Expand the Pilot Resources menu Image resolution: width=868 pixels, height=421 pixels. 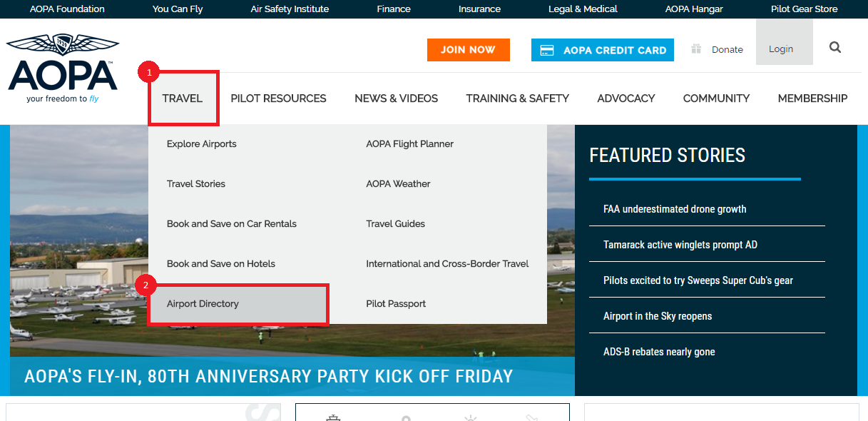pyautogui.click(x=278, y=98)
